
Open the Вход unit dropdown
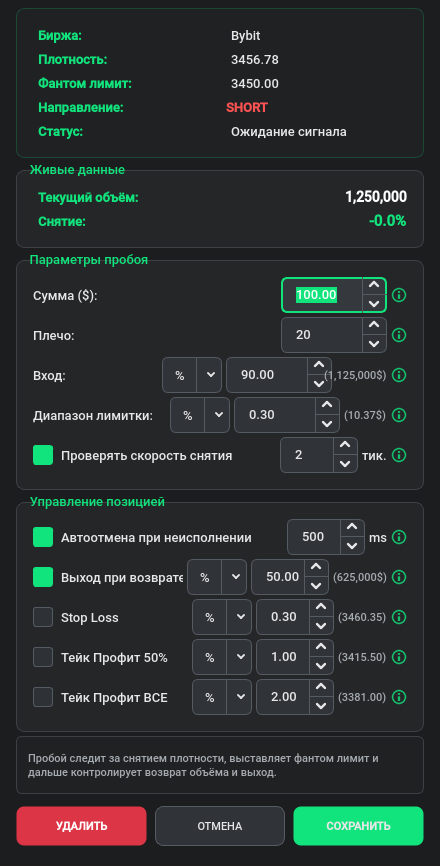[x=192, y=375]
